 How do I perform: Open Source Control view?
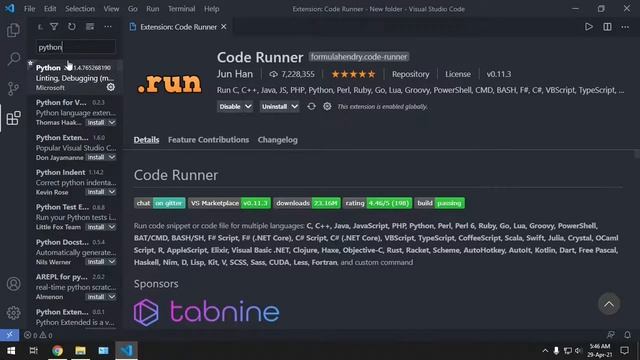(x=13, y=88)
